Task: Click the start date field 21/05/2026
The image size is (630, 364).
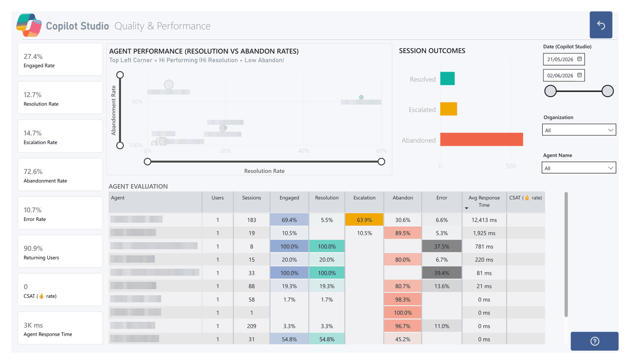Action: click(x=564, y=59)
